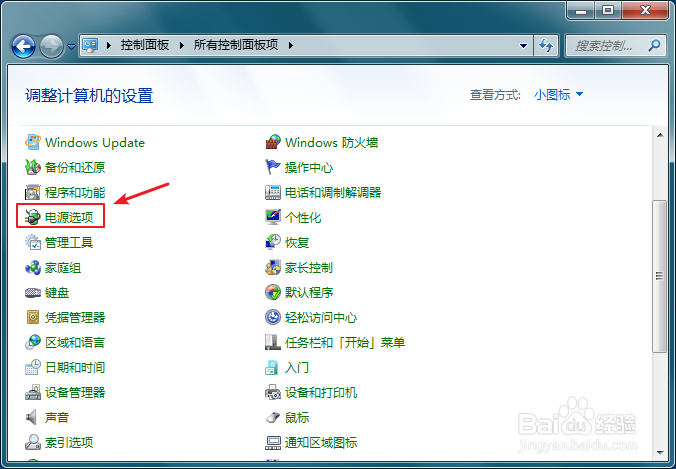Click the 键盘 keyboard icon
This screenshot has height=469, width=676.
[x=33, y=293]
